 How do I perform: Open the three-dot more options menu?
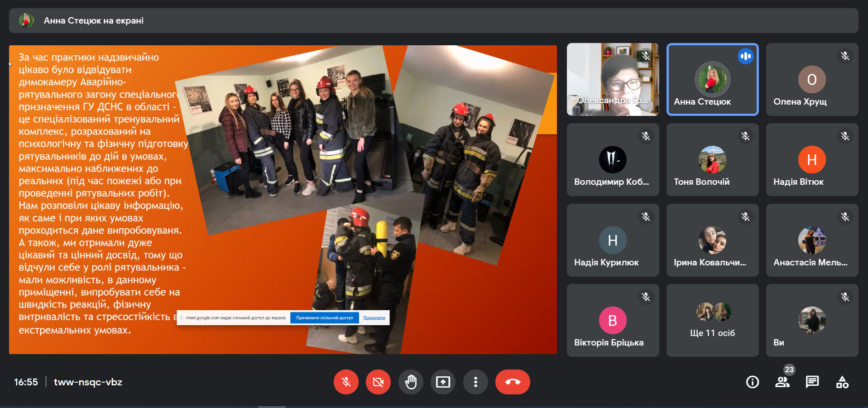[475, 382]
